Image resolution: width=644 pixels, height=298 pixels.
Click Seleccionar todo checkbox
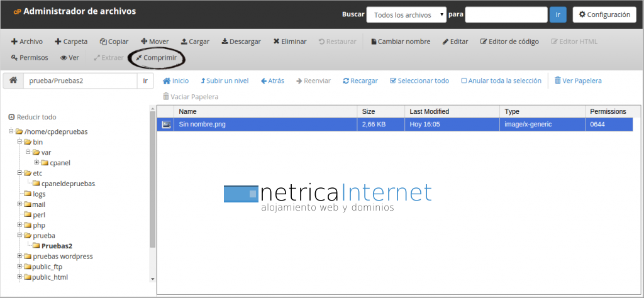pos(393,80)
